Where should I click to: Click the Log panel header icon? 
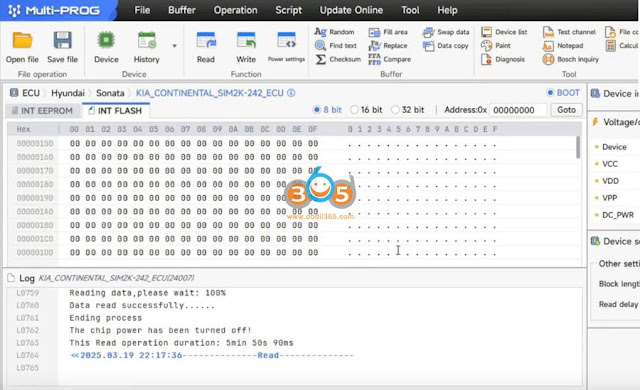(x=11, y=278)
